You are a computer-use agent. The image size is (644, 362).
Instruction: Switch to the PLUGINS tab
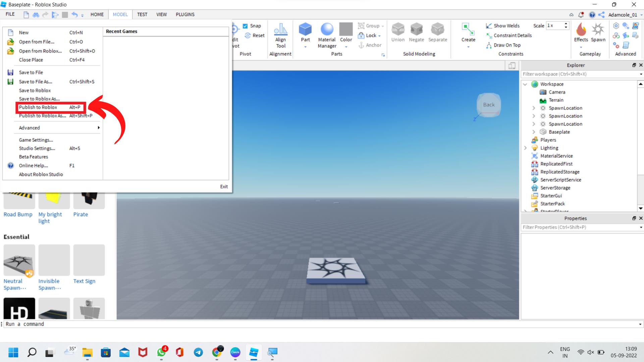coord(185,14)
